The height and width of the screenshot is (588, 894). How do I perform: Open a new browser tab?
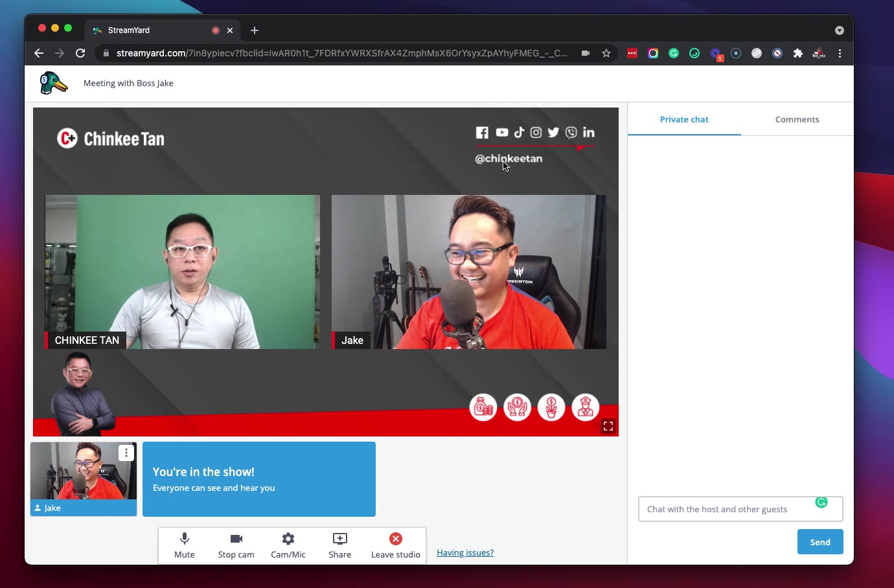click(x=255, y=30)
